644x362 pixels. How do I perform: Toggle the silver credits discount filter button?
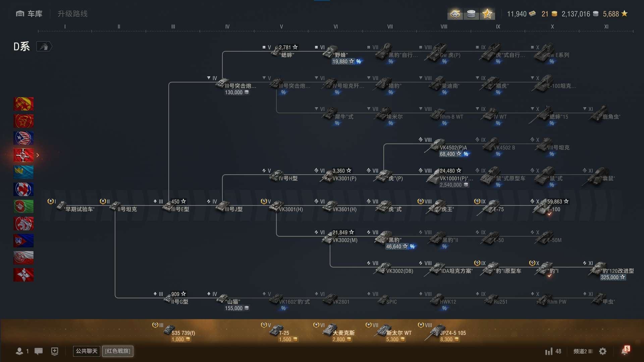click(x=471, y=14)
